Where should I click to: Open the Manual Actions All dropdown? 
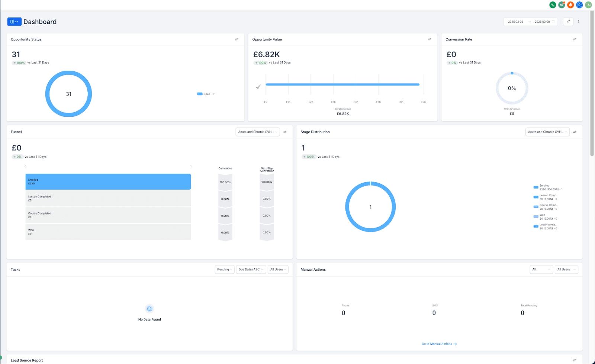[541, 270]
